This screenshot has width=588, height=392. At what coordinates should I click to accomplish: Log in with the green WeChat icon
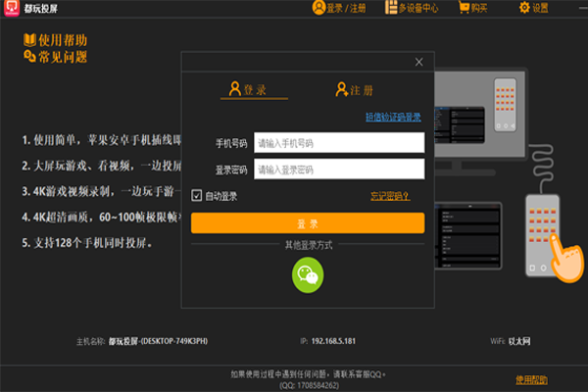tap(308, 275)
